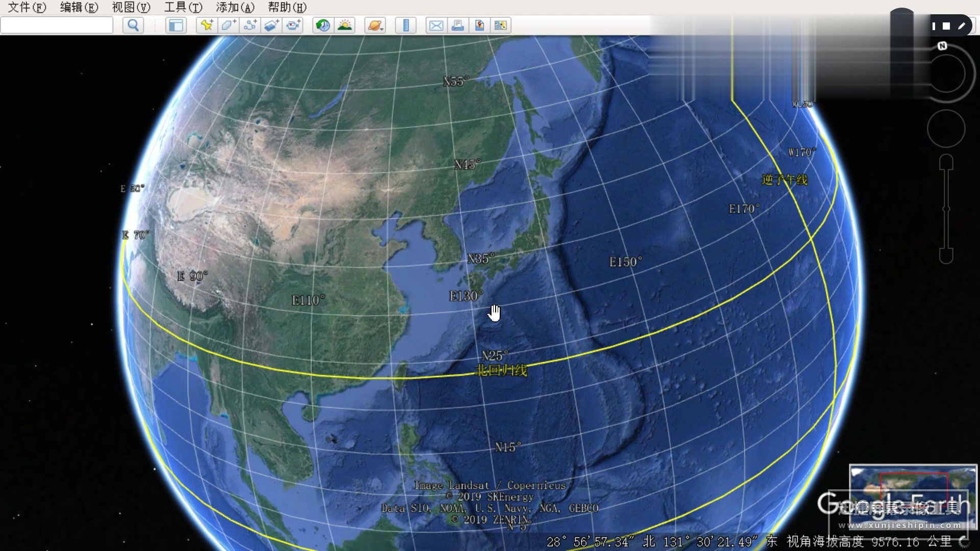Screen dimensions: 980x551
Task: Show historical imagery clock
Action: (323, 25)
